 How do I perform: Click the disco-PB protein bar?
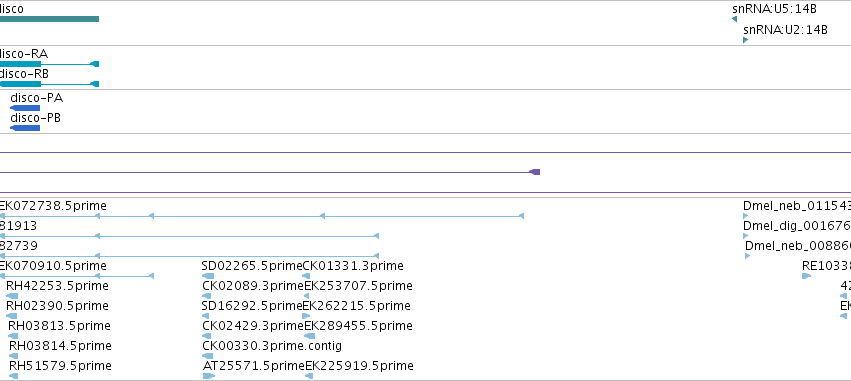(25, 128)
